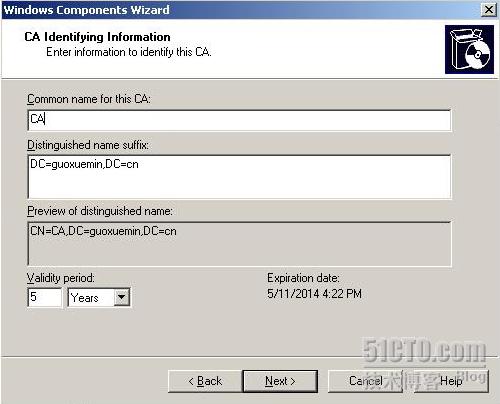Proceed by clicking the Next button
Viewport: 500px width, 404px height.
click(x=280, y=381)
